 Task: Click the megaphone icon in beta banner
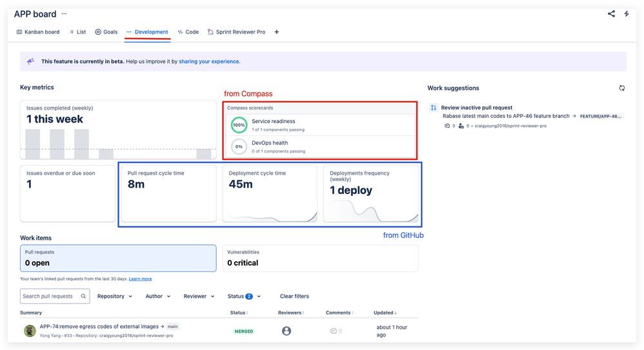click(30, 61)
